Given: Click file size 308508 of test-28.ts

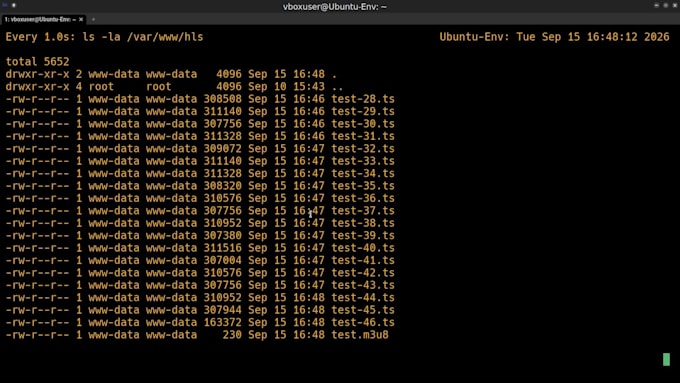Looking at the screenshot, I should click(222, 99).
